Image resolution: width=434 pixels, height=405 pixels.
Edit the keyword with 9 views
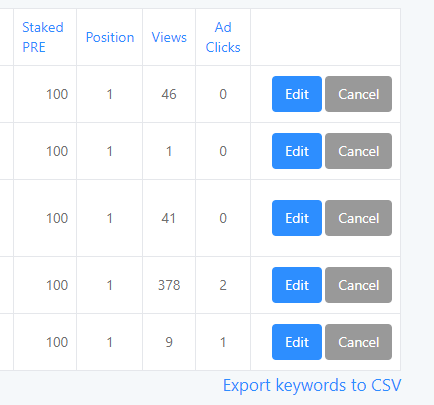coord(297,342)
